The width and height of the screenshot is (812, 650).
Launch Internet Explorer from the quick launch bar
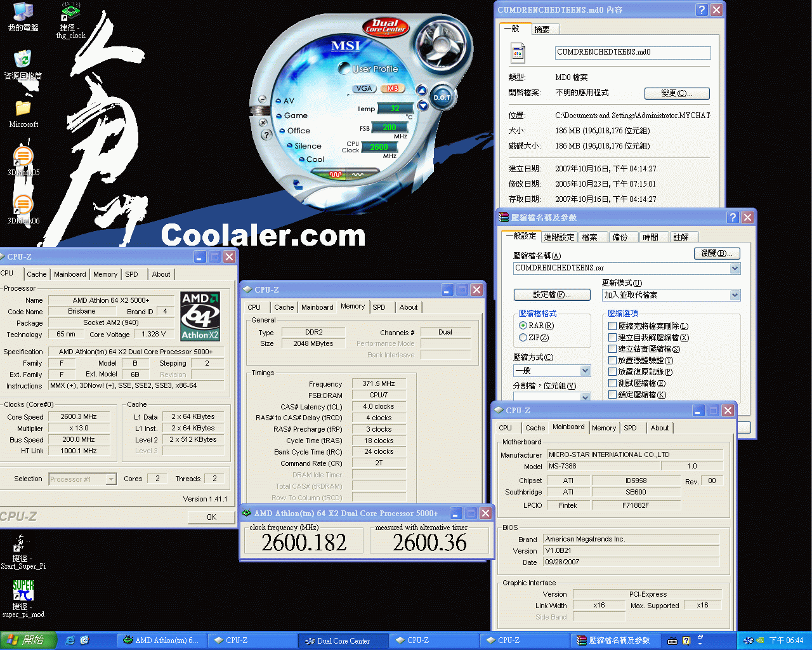click(70, 640)
